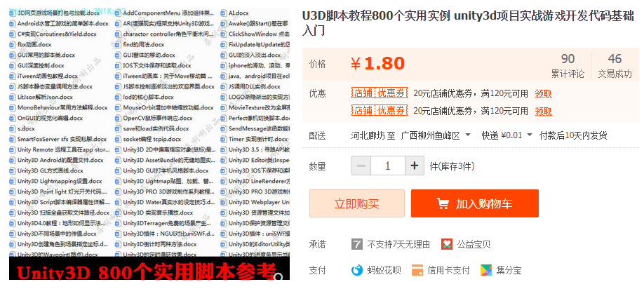Screen dimensions: 644x296
Task: Click the first 店铺优惠券 coupon tag
Action: [380, 93]
